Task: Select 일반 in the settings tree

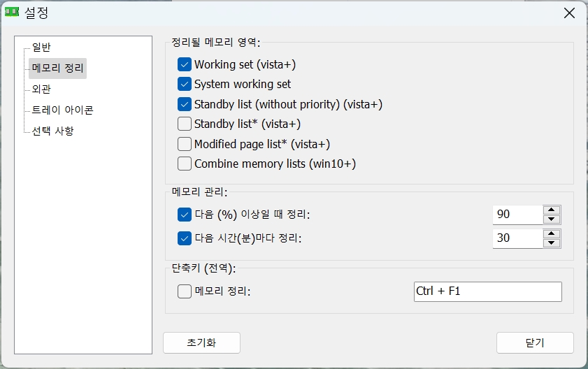Action: tap(41, 48)
